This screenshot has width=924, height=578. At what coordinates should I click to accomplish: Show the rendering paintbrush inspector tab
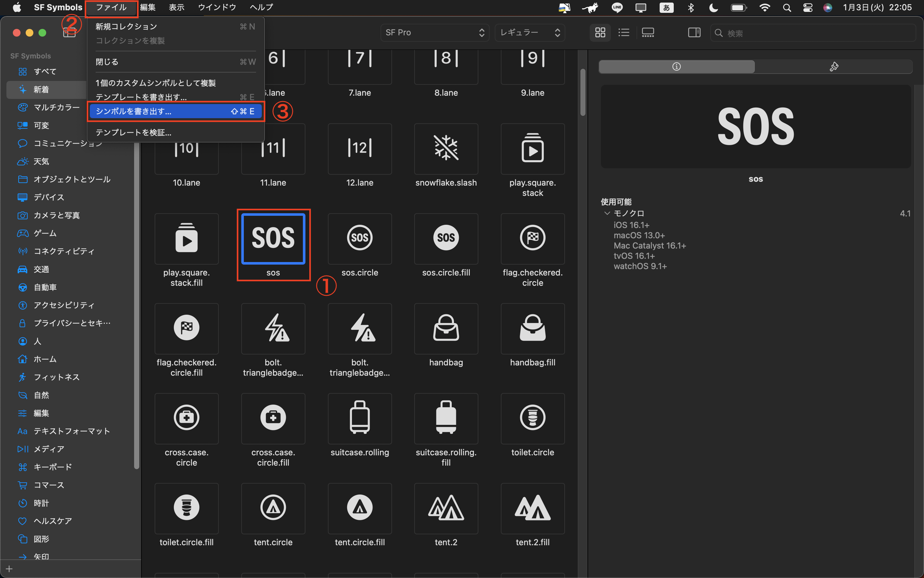pos(834,66)
